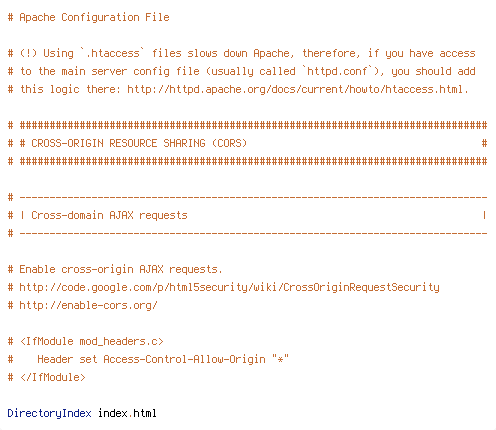
Task: Click the index.html filename value
Action: pos(127,413)
